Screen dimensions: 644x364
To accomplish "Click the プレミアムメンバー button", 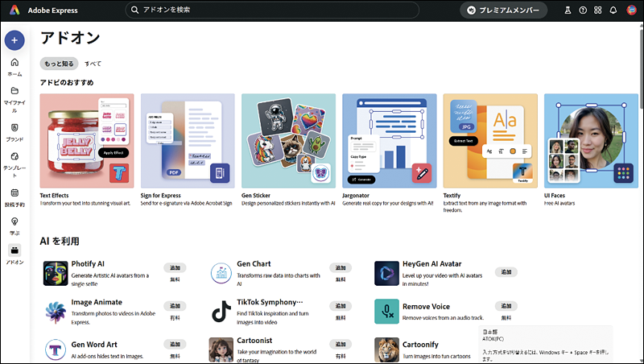I will tap(504, 10).
